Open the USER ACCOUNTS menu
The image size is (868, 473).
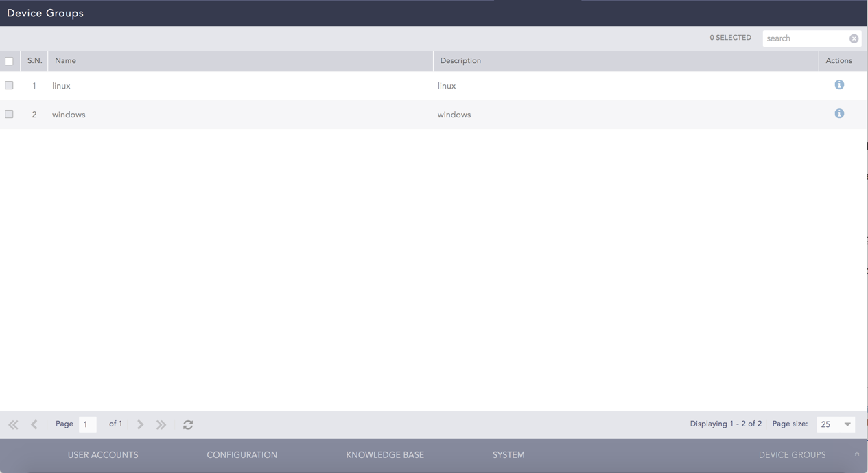point(102,454)
